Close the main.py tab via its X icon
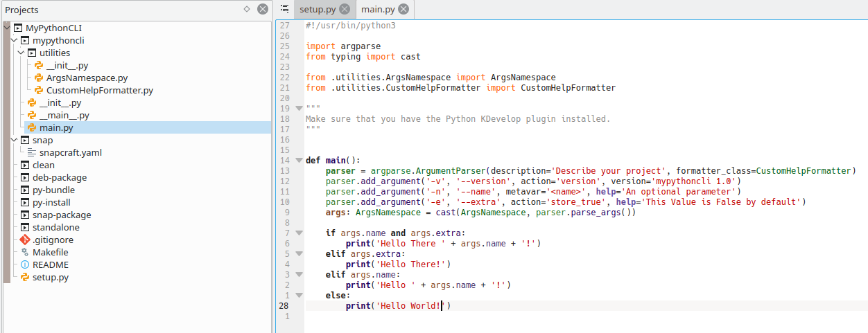The height and width of the screenshot is (333, 868). [x=403, y=9]
